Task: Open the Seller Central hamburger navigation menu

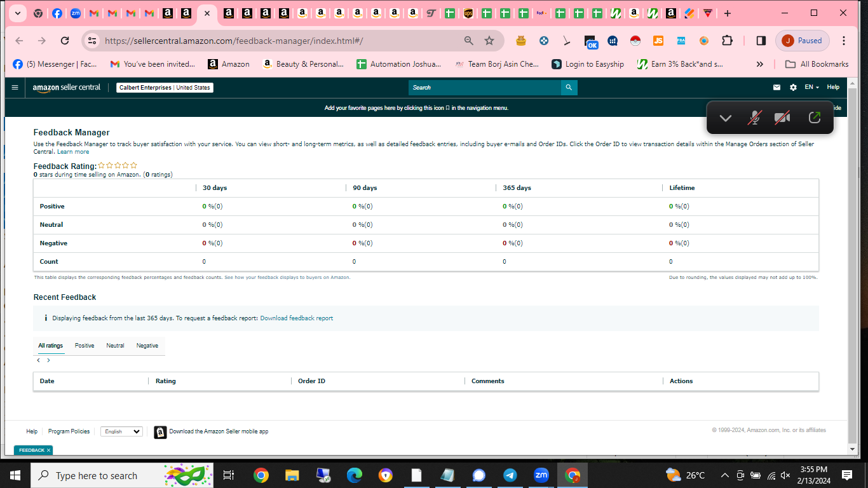Action: click(x=15, y=88)
